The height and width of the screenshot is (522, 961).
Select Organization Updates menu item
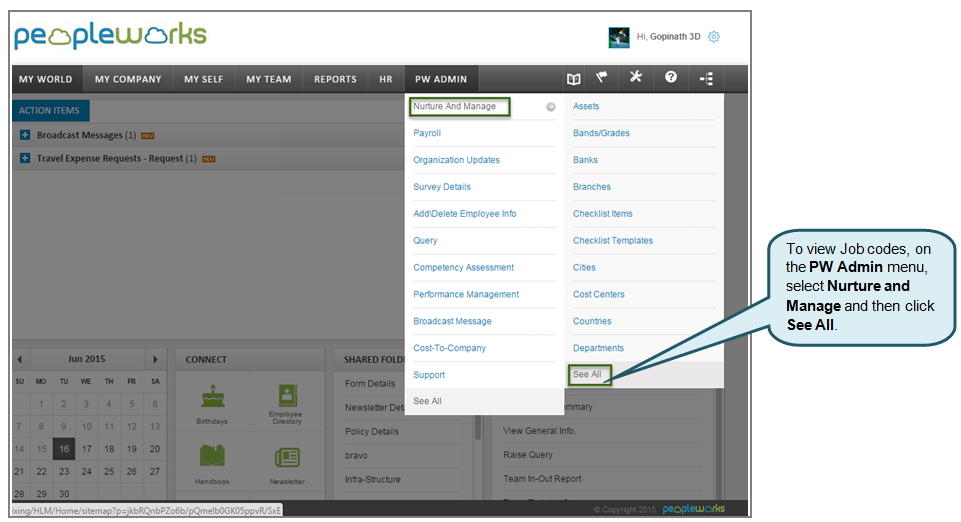pyautogui.click(x=457, y=160)
